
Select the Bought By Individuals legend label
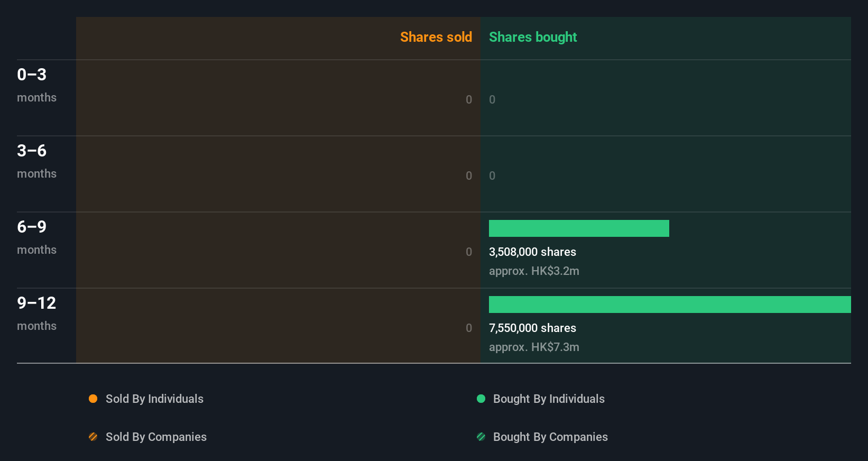(549, 399)
